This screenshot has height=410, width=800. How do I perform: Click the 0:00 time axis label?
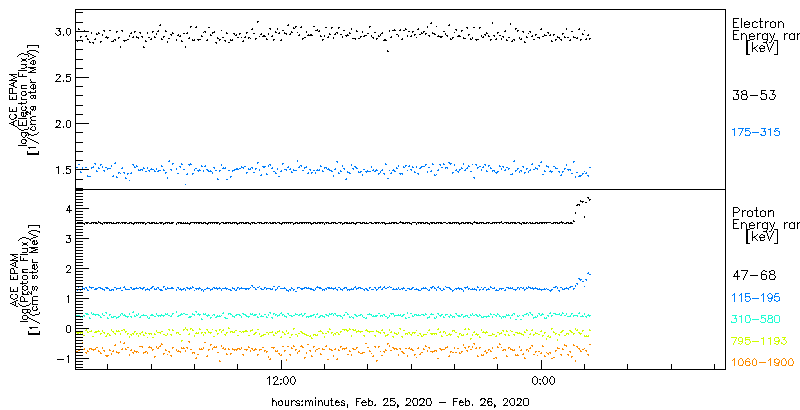(541, 381)
